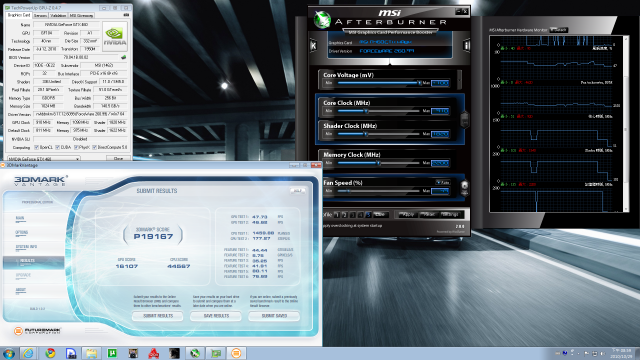Click the Core Clock value field
640x360 pixels.
point(440,111)
